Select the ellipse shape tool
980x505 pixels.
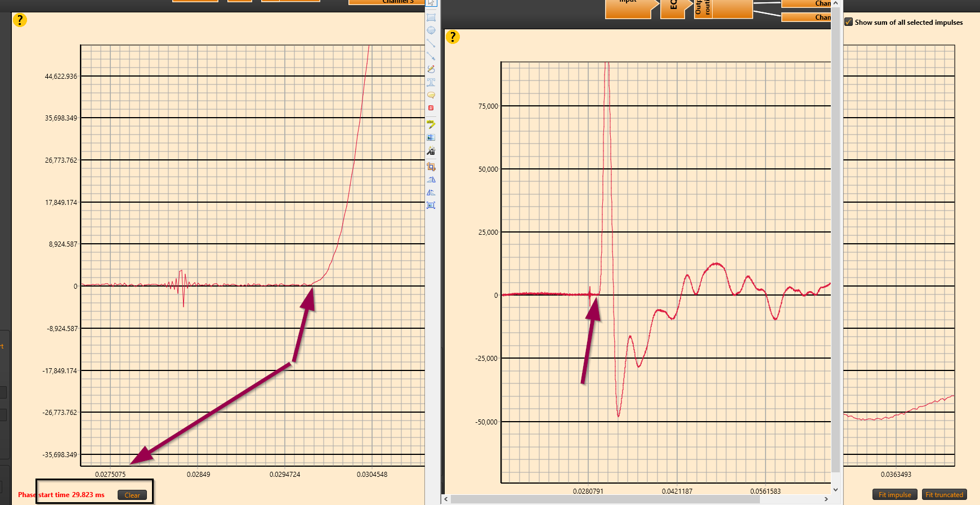click(431, 30)
